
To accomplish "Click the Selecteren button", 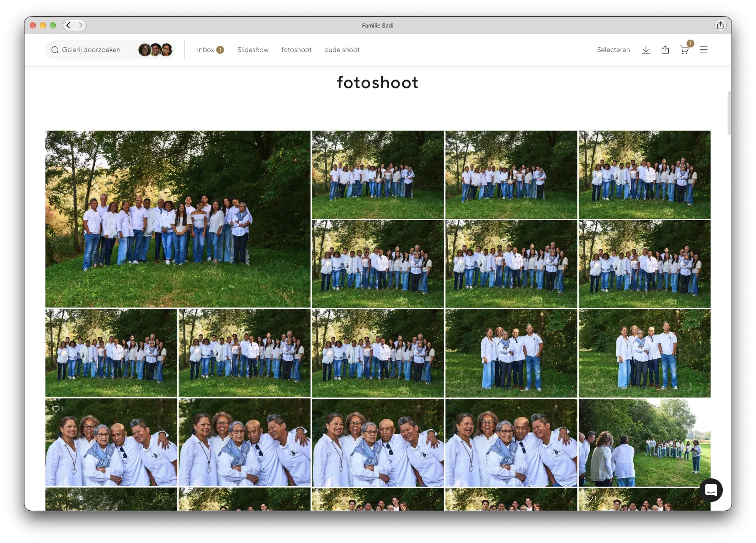I will pyautogui.click(x=614, y=50).
